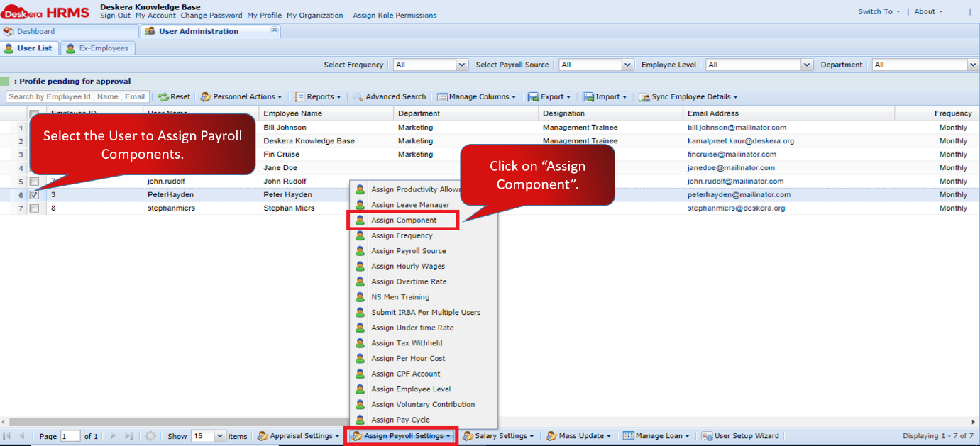Expand Sync Employee Details dropdown
The image size is (980, 446).
click(x=688, y=97)
